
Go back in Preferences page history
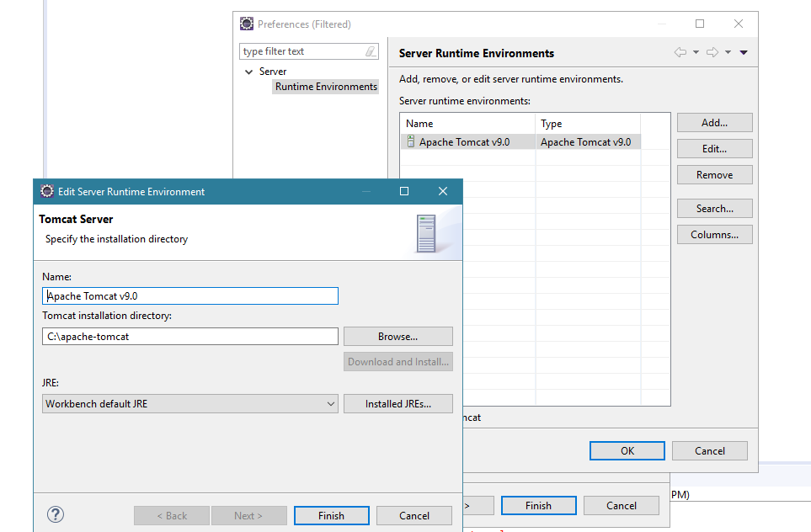pos(680,52)
